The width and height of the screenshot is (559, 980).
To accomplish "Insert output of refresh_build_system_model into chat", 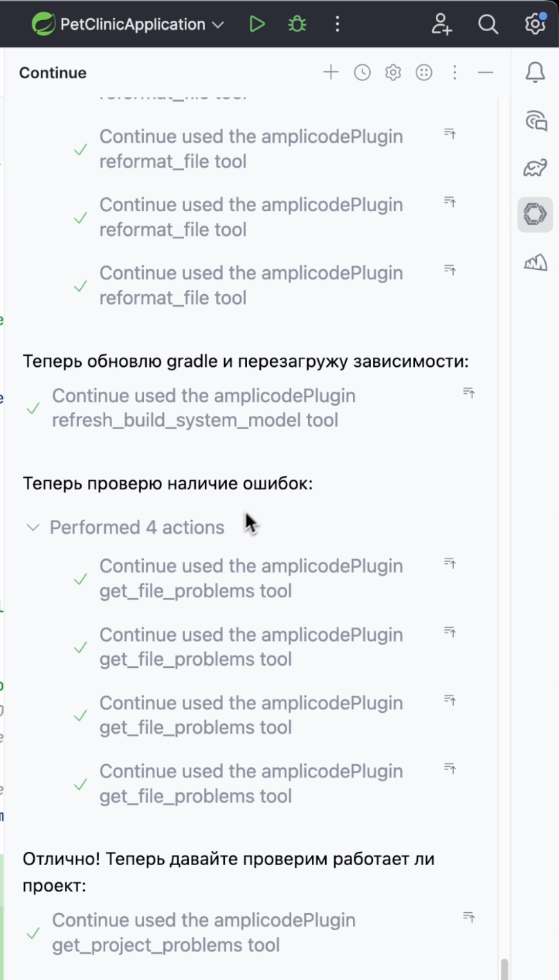I will pyautogui.click(x=470, y=393).
